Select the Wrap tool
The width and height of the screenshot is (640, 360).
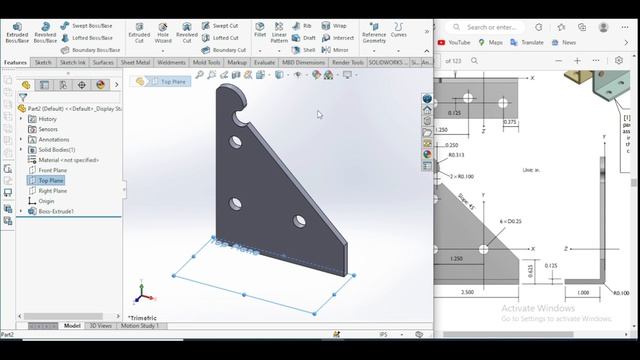pyautogui.click(x=334, y=26)
